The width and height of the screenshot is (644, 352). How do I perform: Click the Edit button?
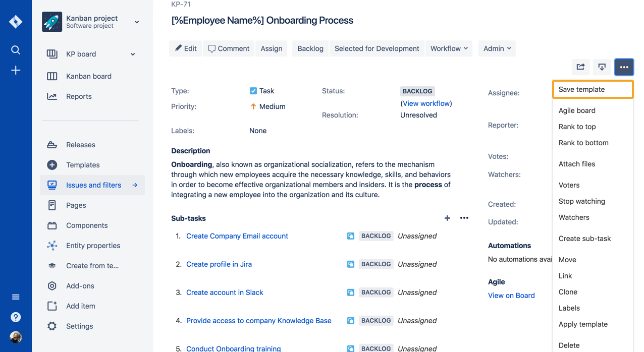click(x=186, y=48)
